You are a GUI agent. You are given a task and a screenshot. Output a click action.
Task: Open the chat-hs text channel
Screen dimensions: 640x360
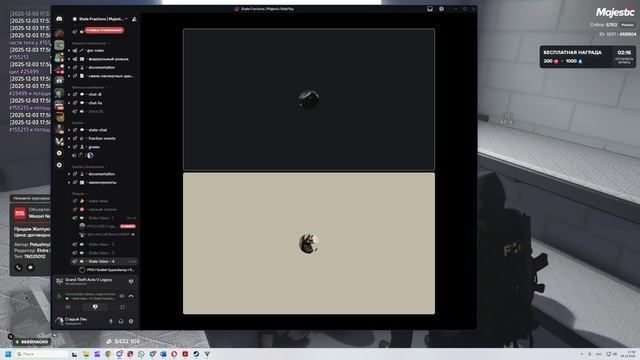point(95,103)
